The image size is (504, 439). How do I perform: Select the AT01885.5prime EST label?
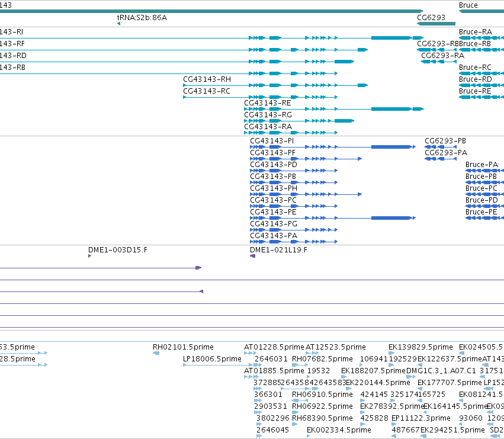coord(274,371)
